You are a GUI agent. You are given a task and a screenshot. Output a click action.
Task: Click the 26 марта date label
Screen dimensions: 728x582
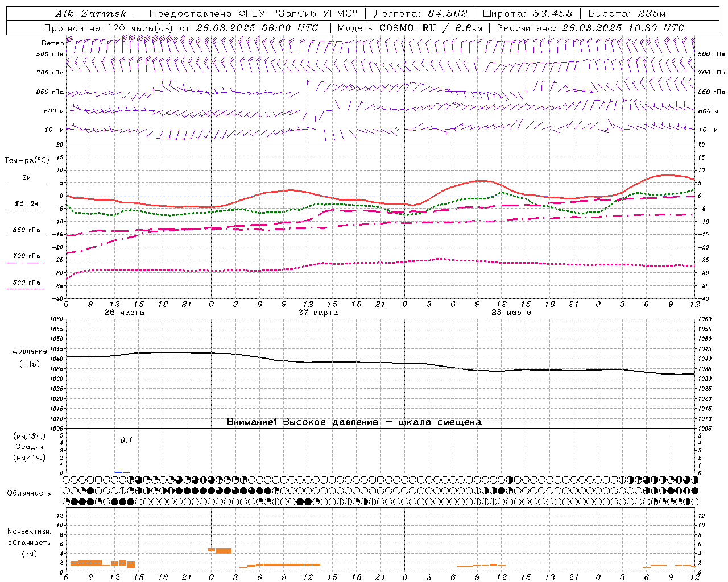click(125, 313)
